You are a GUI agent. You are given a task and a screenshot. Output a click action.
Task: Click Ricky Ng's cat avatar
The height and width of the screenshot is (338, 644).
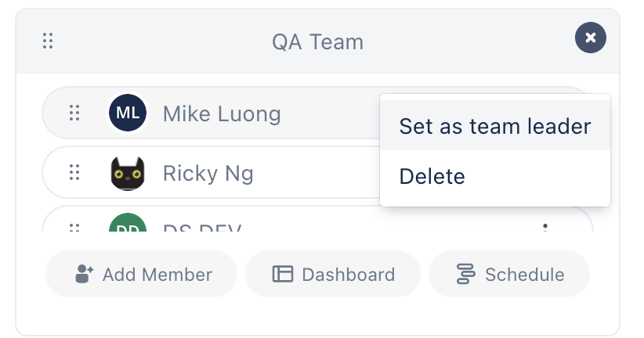click(x=128, y=173)
